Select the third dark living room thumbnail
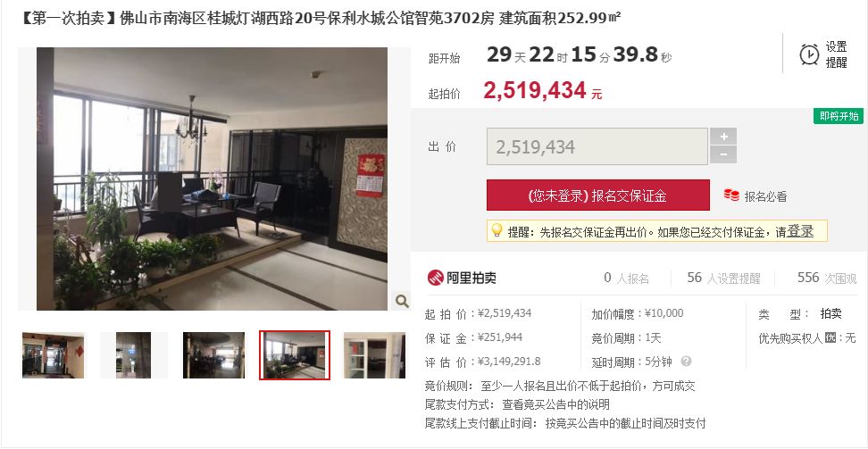The height and width of the screenshot is (449, 868). pyautogui.click(x=213, y=355)
